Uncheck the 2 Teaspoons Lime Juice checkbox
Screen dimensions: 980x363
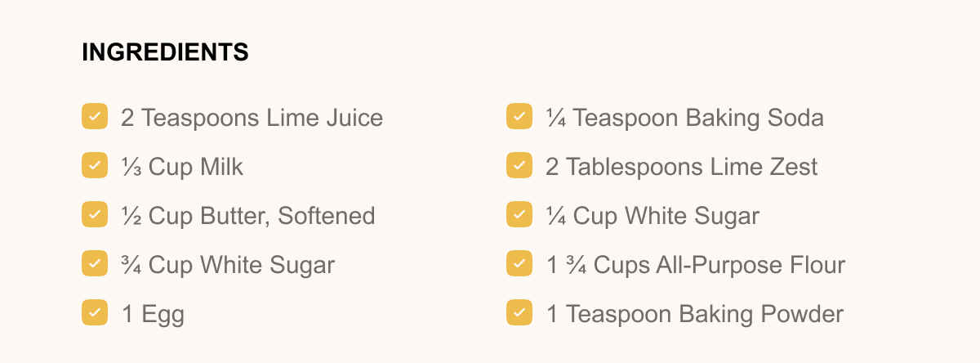[x=95, y=116]
